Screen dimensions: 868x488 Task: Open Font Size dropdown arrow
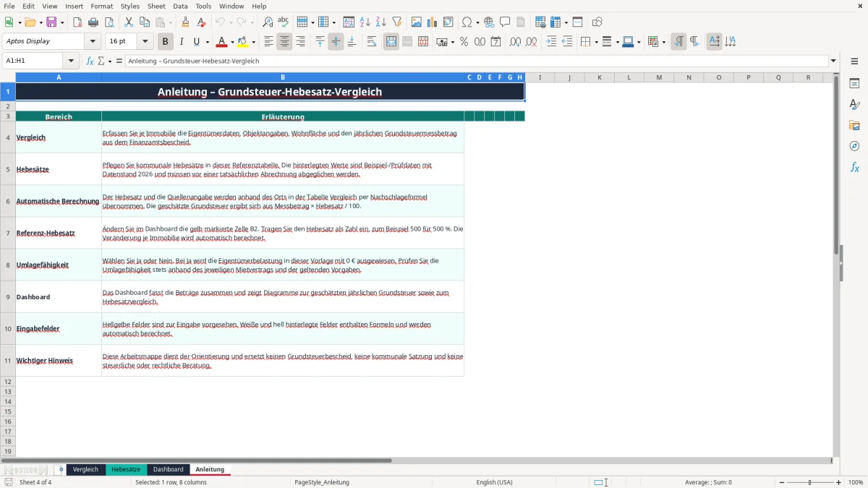(145, 41)
